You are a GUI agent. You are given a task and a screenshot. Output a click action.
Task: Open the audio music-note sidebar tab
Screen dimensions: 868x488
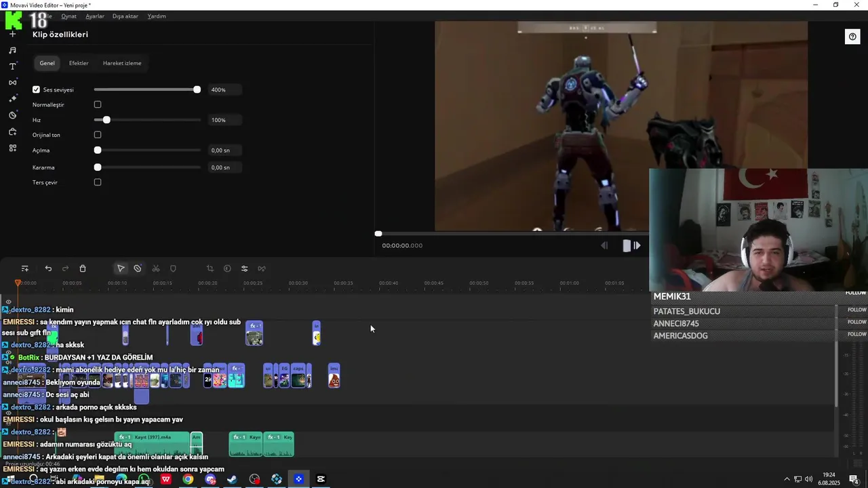click(12, 50)
